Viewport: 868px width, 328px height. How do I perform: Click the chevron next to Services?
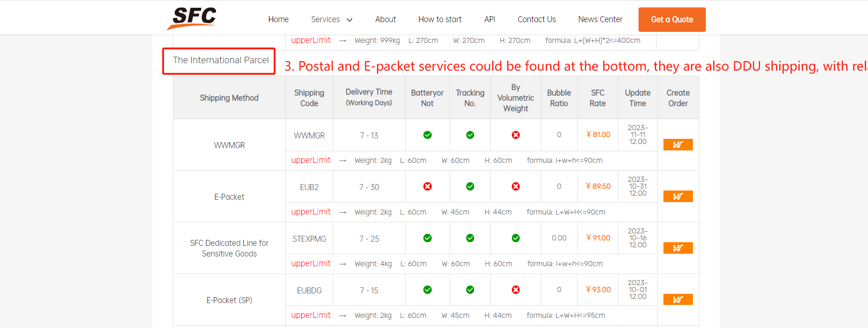click(349, 20)
